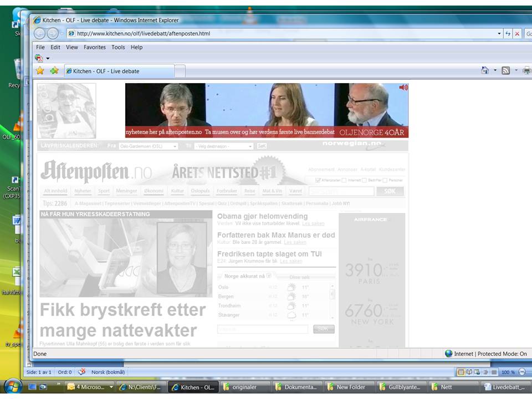Select Word Full Screen Reading view icon
This screenshot has width=532, height=399.
(469, 372)
